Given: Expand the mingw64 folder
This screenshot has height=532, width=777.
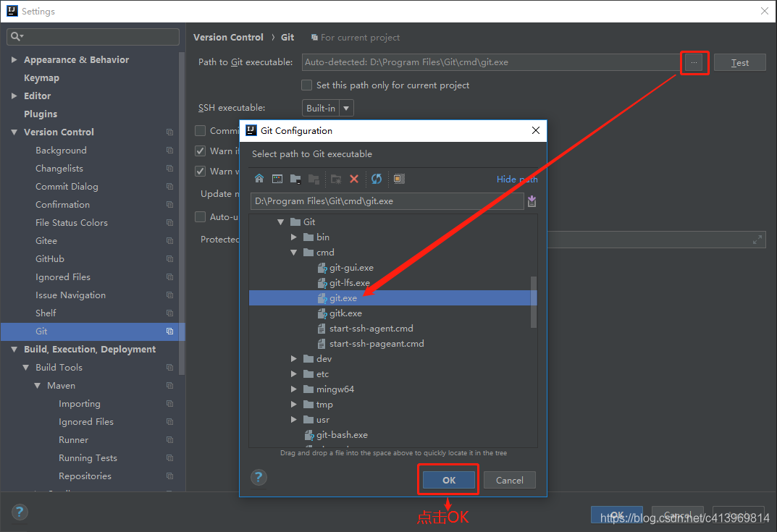Looking at the screenshot, I should tap(294, 389).
